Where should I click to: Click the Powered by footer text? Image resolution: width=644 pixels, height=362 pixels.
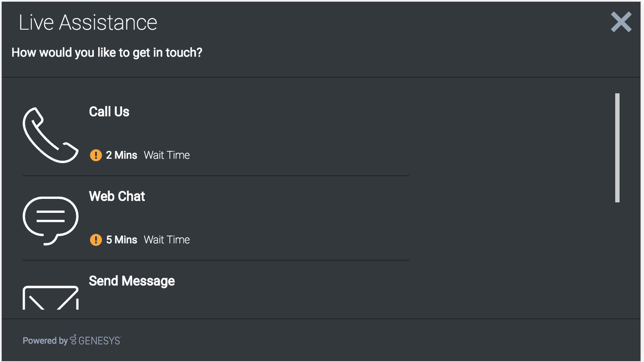45,341
